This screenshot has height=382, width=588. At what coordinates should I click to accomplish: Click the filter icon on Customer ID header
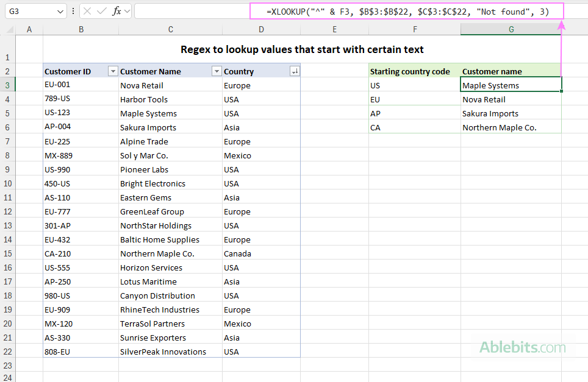tap(112, 71)
